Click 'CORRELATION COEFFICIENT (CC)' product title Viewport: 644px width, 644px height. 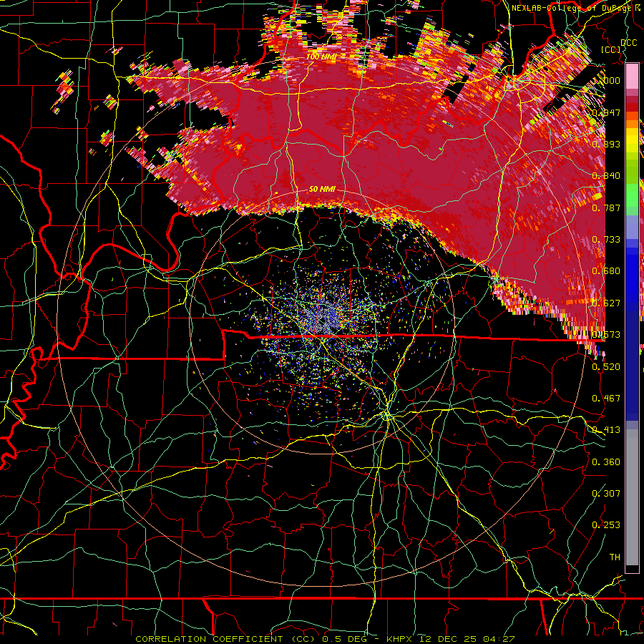[225, 639]
